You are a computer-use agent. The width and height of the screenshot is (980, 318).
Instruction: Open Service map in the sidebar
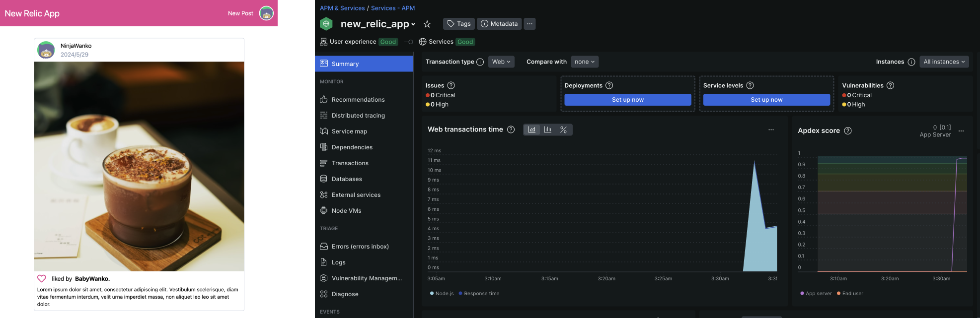tap(364, 131)
